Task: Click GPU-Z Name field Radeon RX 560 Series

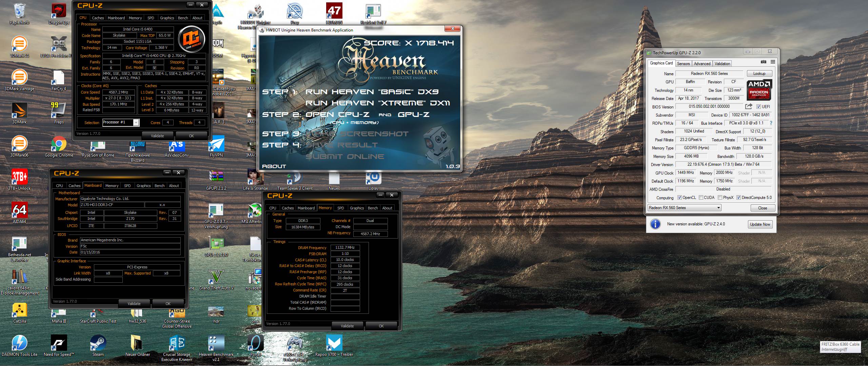Action: [x=709, y=74]
